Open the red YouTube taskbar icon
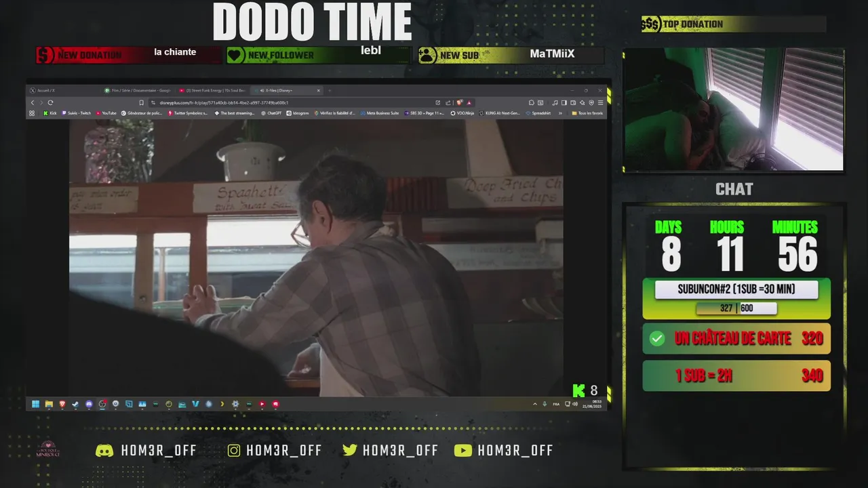This screenshot has width=868, height=488. (262, 404)
